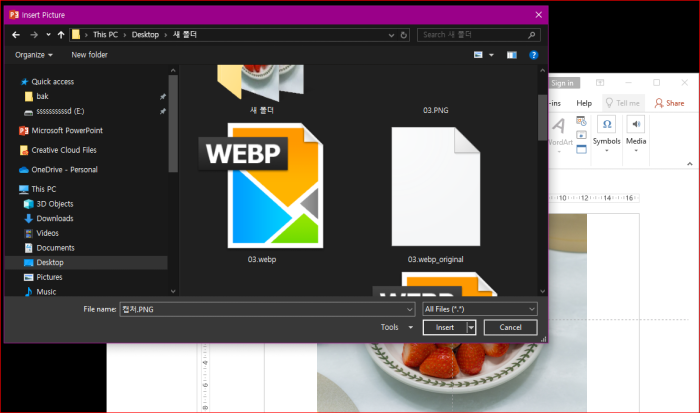Image resolution: width=700 pixels, height=413 pixels.
Task: Click the bak pin icon
Action: tap(162, 96)
